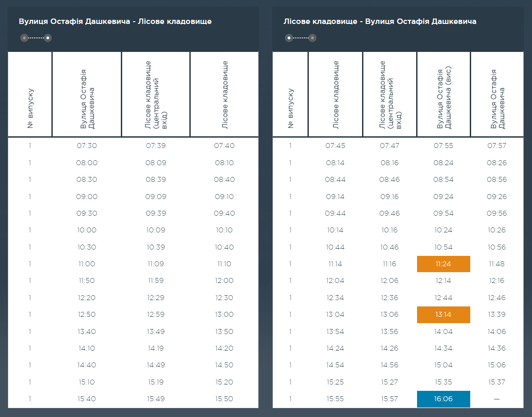The height and width of the screenshot is (417, 532).
Task: Open the 'Лісове кладовище - Вулиця Остафія Дашкевича' route title
Action: [x=380, y=21]
